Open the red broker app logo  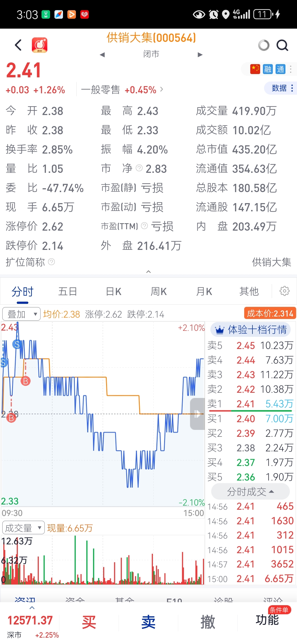coord(40,45)
